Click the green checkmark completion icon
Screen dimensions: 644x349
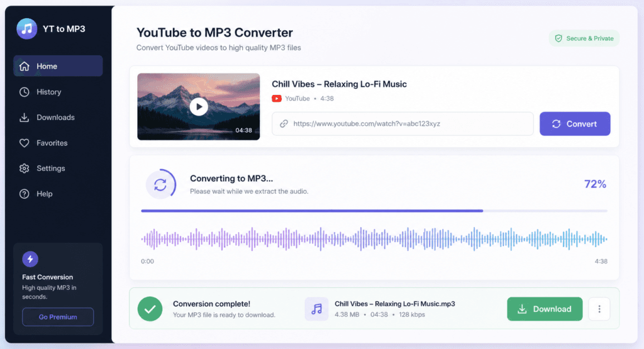150,309
